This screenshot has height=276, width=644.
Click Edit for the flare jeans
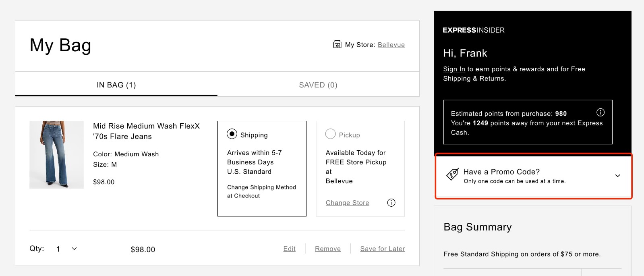[289, 249]
